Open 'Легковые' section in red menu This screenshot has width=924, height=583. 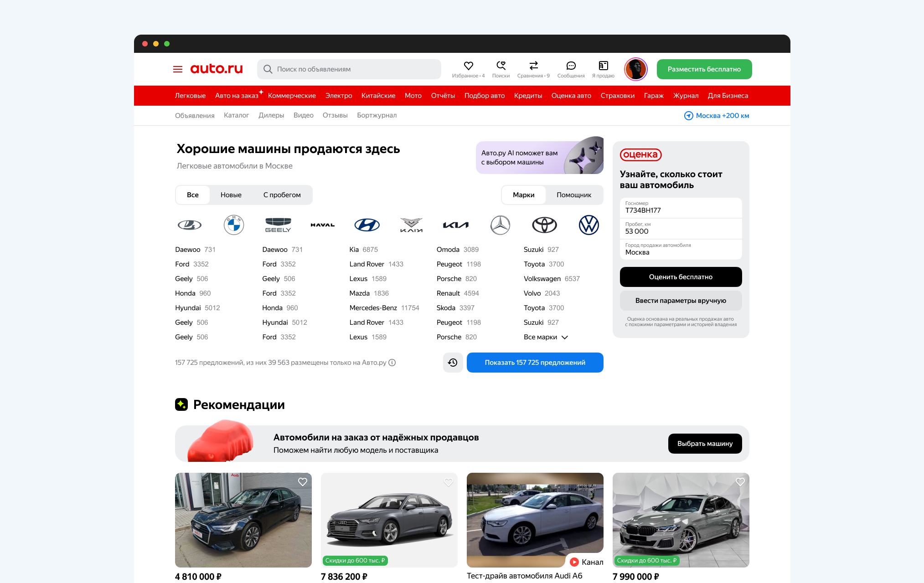(x=190, y=96)
